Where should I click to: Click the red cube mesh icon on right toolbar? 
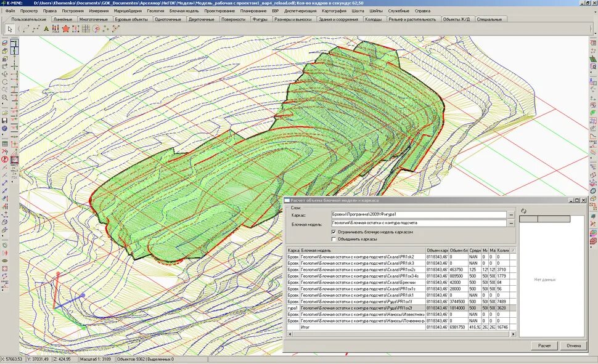(x=593, y=241)
